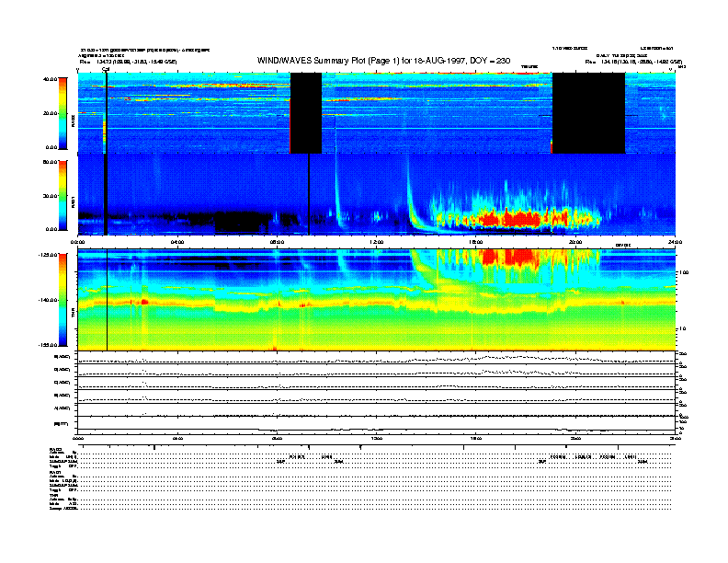This screenshot has width=728, height=563.
Task: Click the top line-plot trace below the TNR panel
Action: (x=376, y=360)
